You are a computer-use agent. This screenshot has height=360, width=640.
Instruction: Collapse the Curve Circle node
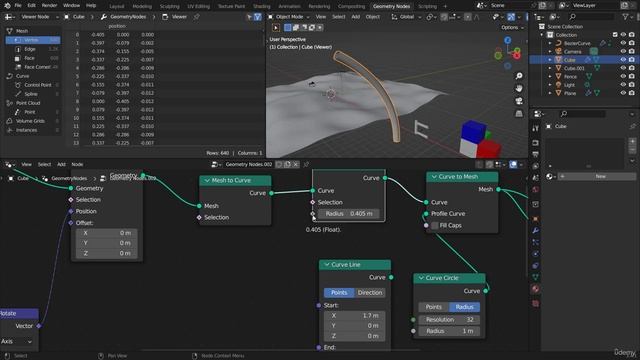(x=421, y=278)
